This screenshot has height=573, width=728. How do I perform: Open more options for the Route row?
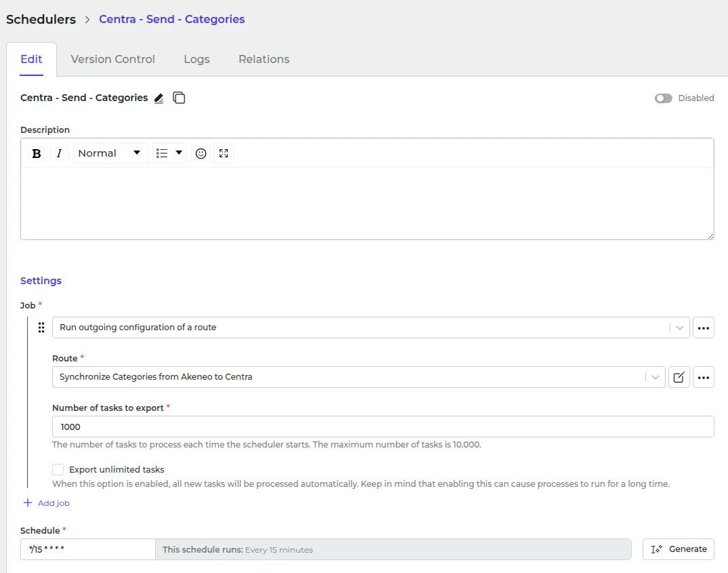704,377
